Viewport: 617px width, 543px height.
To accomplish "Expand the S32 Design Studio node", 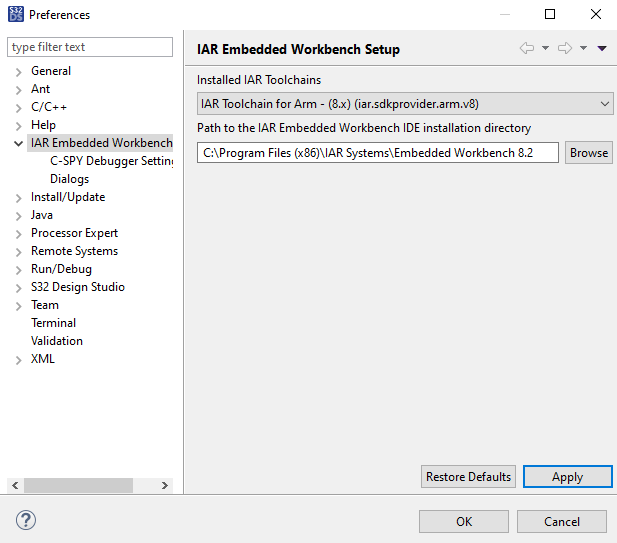I will click(19, 288).
